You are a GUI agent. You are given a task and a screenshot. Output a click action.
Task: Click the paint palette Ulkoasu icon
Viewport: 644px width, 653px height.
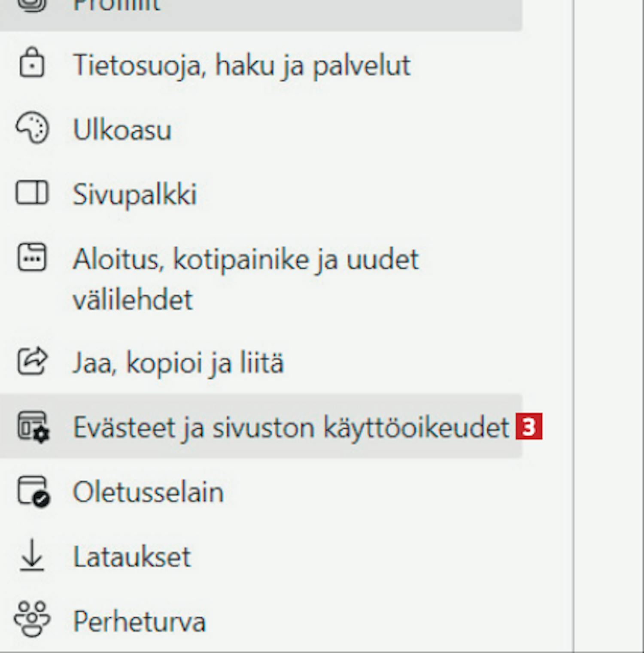coord(32,128)
